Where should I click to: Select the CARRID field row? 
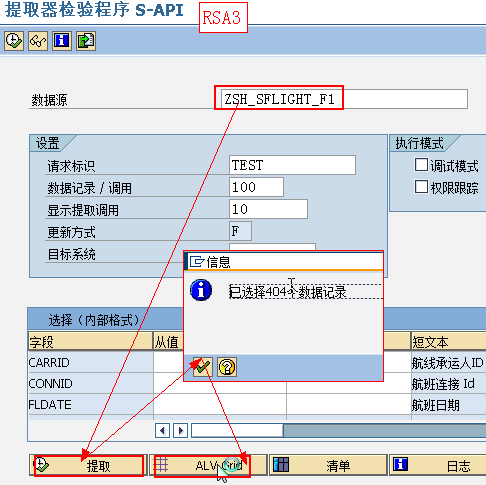[91, 362]
